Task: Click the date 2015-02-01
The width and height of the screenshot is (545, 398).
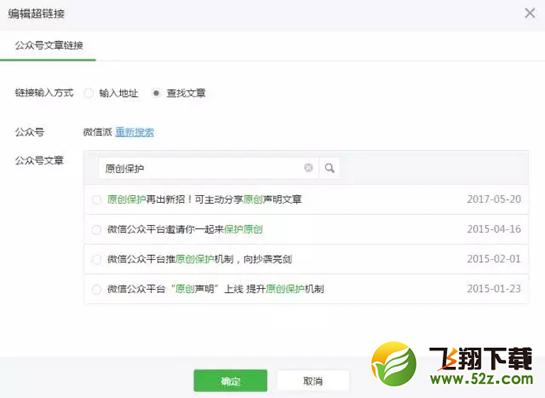Action: 494,259
